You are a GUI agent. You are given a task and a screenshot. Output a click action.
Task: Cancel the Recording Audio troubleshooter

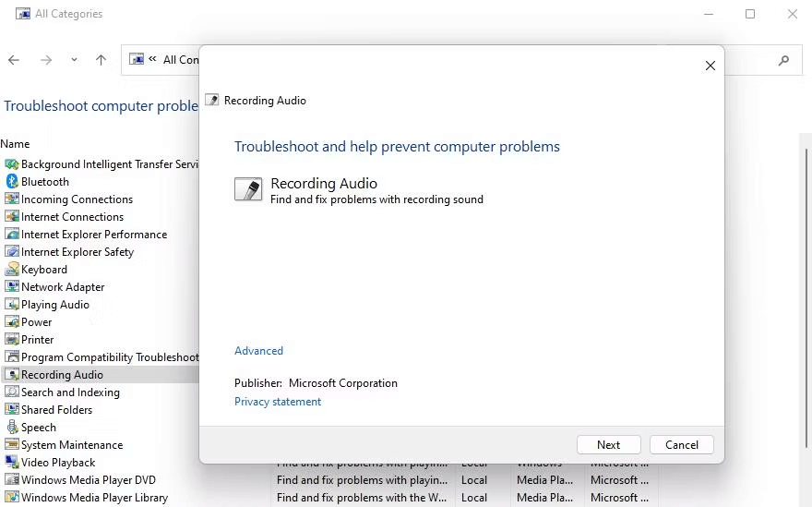click(681, 444)
